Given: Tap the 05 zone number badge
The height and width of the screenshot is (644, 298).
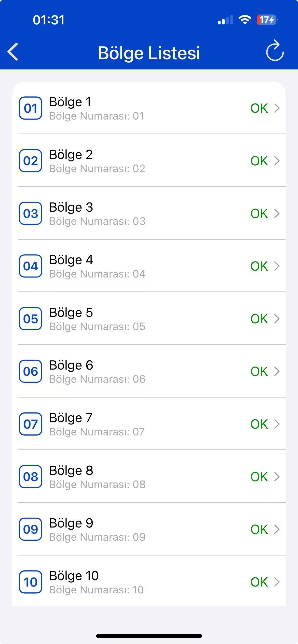Looking at the screenshot, I should tap(31, 319).
